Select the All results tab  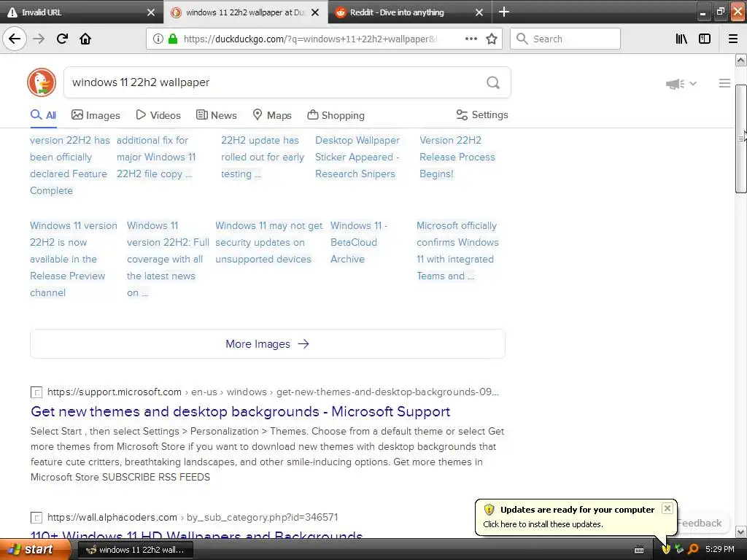point(43,115)
